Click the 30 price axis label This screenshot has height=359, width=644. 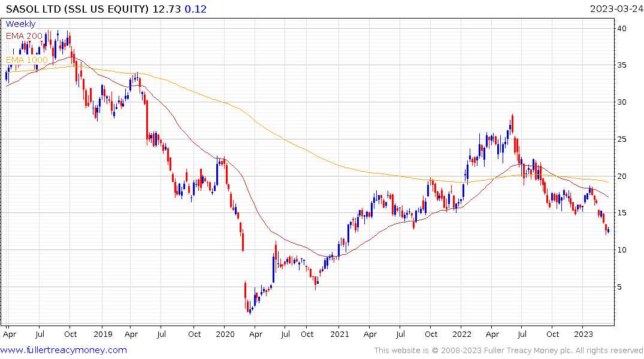coord(621,102)
